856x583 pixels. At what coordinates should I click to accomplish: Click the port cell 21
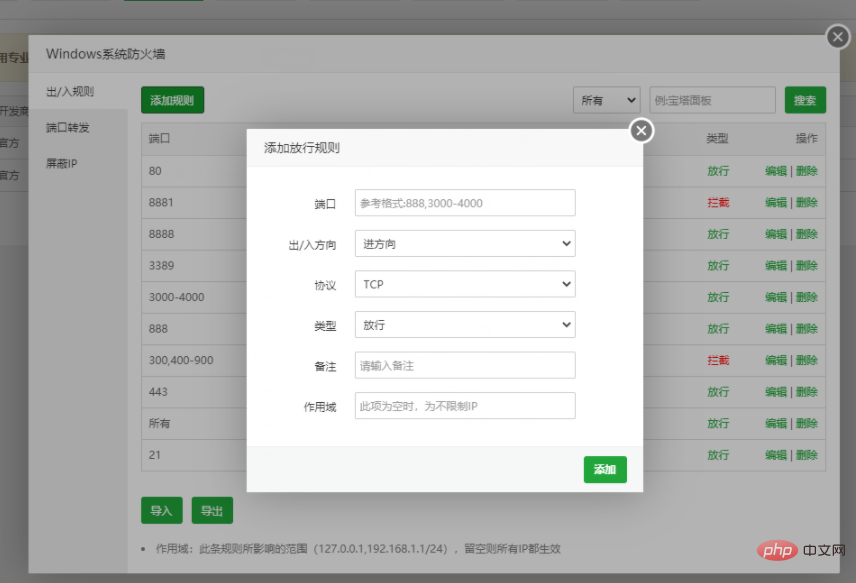[154, 455]
